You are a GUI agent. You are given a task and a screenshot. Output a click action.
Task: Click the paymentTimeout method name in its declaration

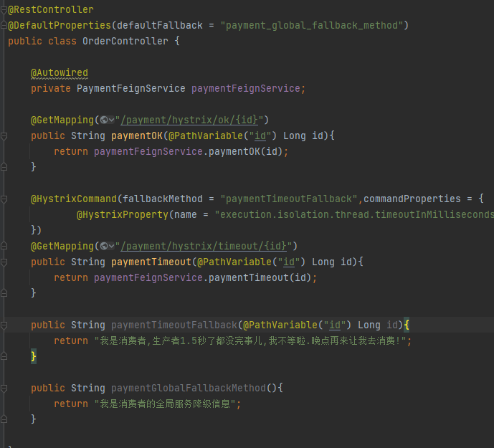151,262
